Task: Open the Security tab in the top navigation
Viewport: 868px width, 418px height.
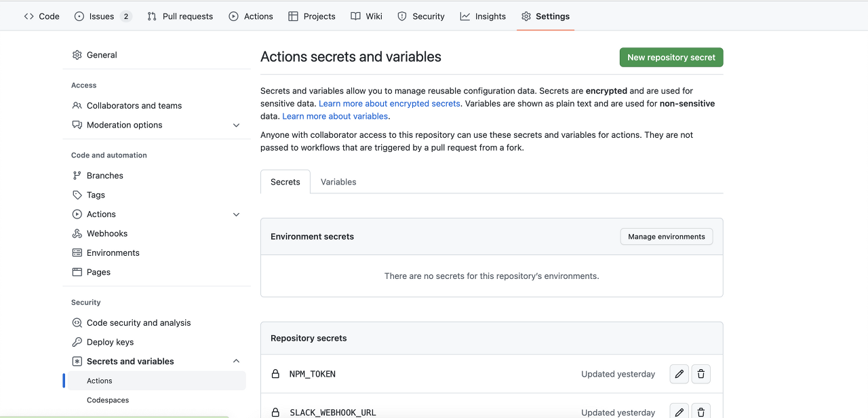Action: 420,16
